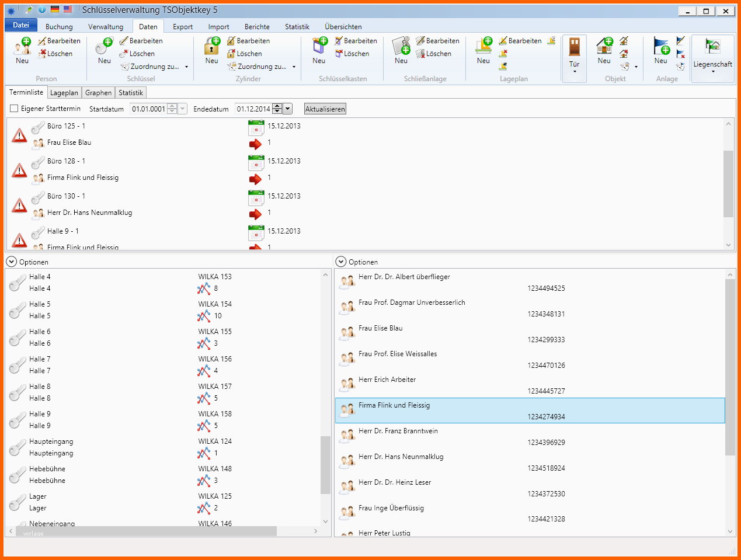Select the Hebebühne key row

pos(163,475)
